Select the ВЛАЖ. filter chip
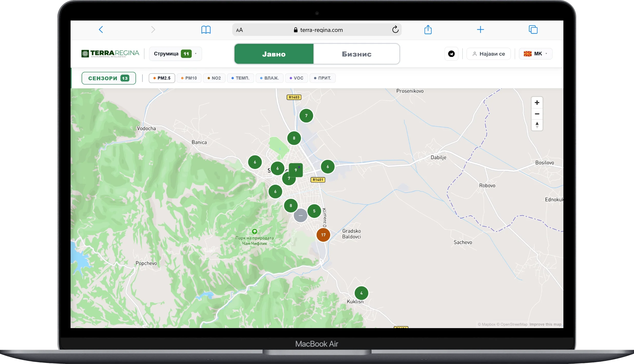The image size is (634, 364). click(270, 78)
